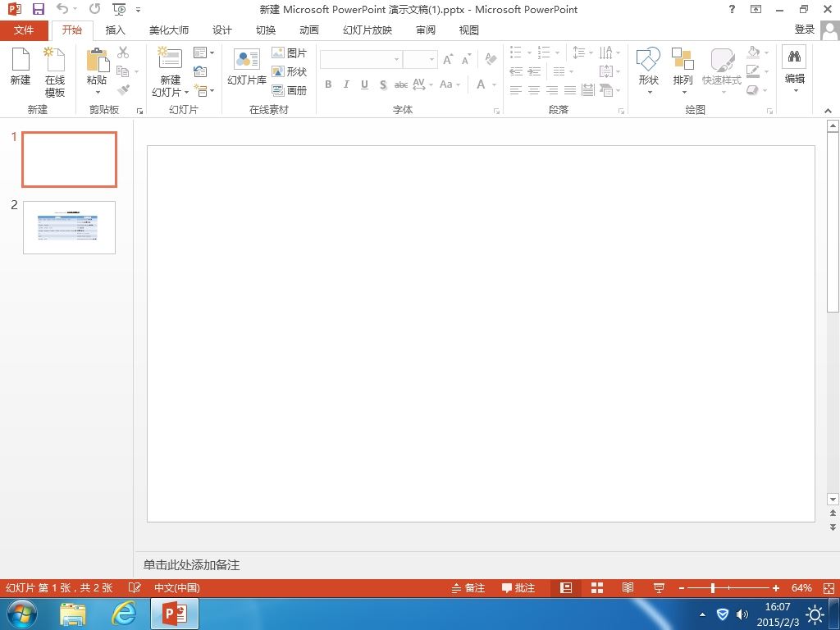Decrease font size with smaller A
This screenshot has width=840, height=630.
click(x=466, y=59)
